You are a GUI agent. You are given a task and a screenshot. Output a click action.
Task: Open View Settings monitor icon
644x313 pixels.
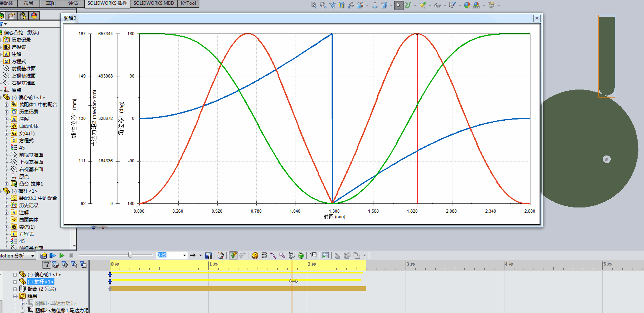(491, 5)
